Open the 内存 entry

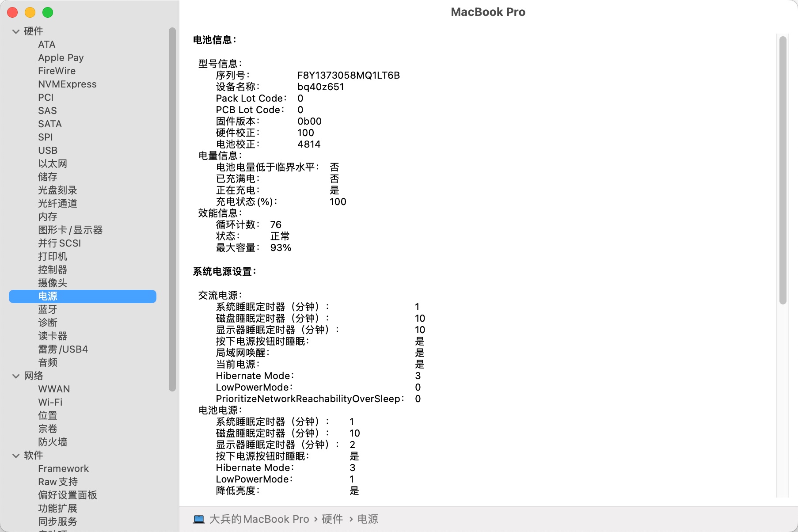click(x=48, y=217)
